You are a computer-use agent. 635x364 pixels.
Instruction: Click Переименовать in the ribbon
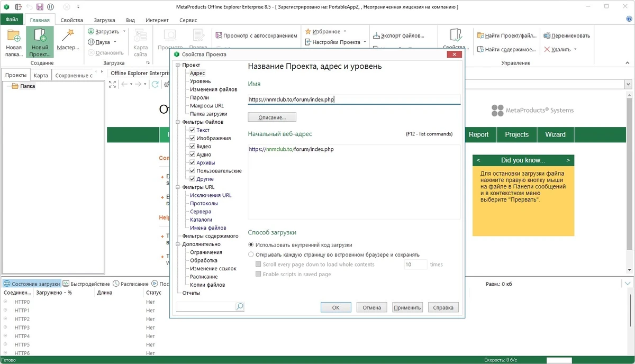(x=567, y=35)
